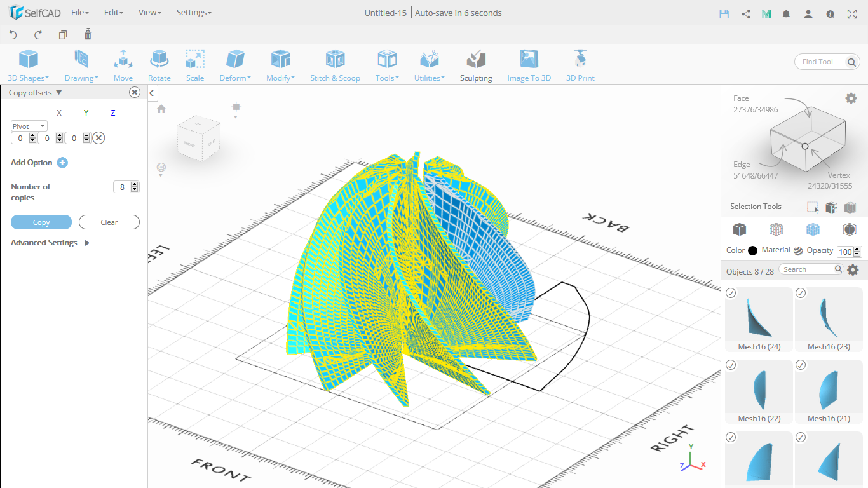The width and height of the screenshot is (868, 488).
Task: Open the Edit menu
Action: 113,13
